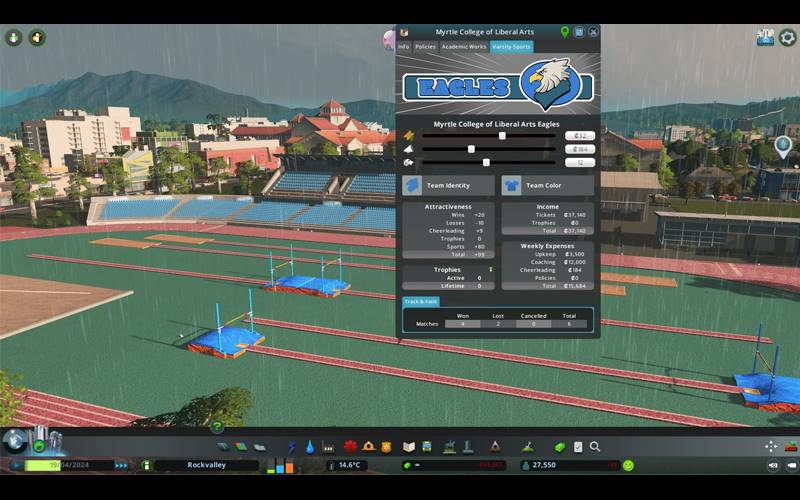Click the Rockvalley city name field
800x500 pixels.
[x=206, y=465]
